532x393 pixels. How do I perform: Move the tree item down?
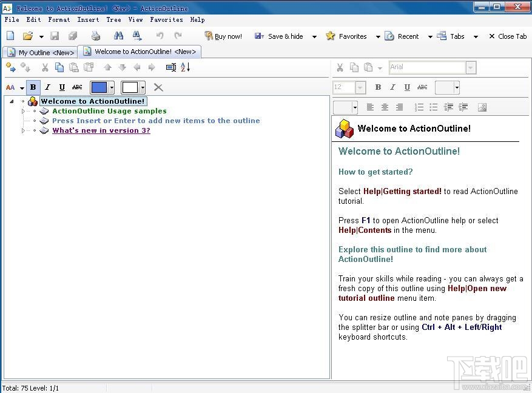122,67
